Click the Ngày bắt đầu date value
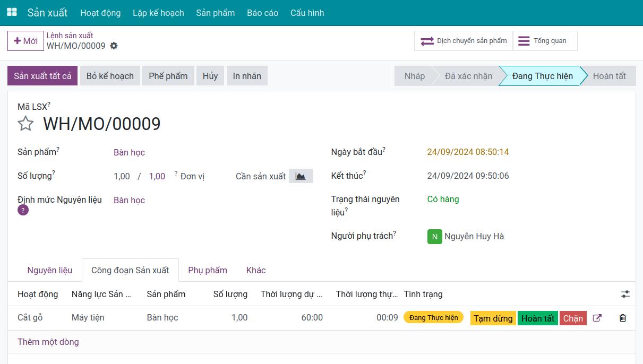 pos(468,152)
